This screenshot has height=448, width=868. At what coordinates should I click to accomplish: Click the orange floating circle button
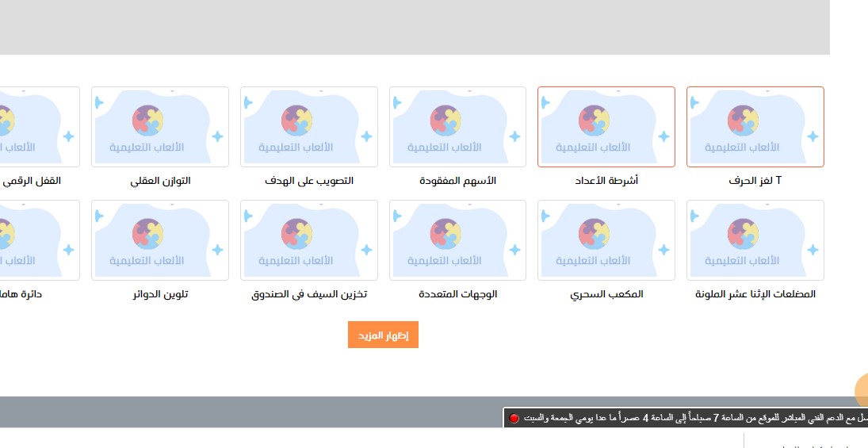click(x=862, y=391)
